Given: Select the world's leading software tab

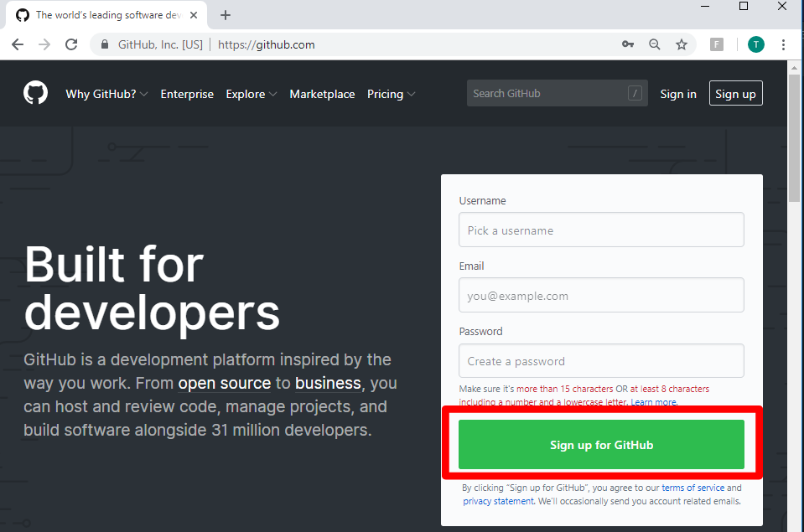Looking at the screenshot, I should point(106,15).
